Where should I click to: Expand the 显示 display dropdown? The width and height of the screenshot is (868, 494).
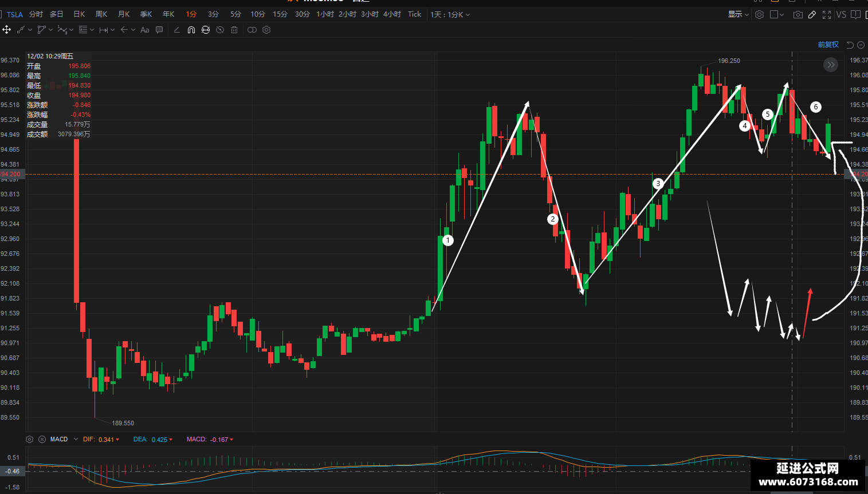click(738, 14)
